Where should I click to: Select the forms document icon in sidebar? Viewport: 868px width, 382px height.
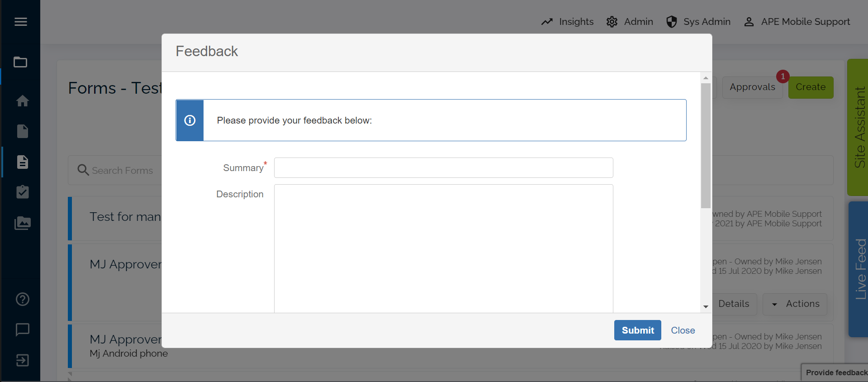point(22,162)
